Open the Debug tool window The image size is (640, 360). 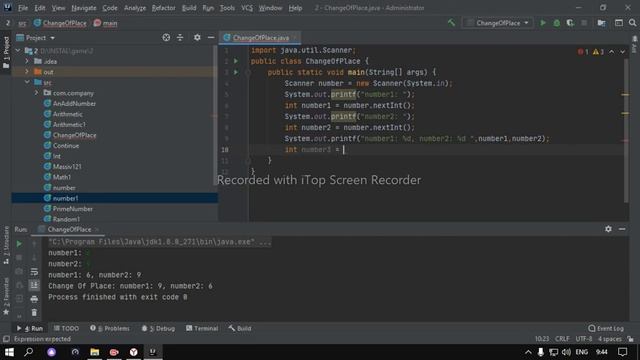coord(158,328)
